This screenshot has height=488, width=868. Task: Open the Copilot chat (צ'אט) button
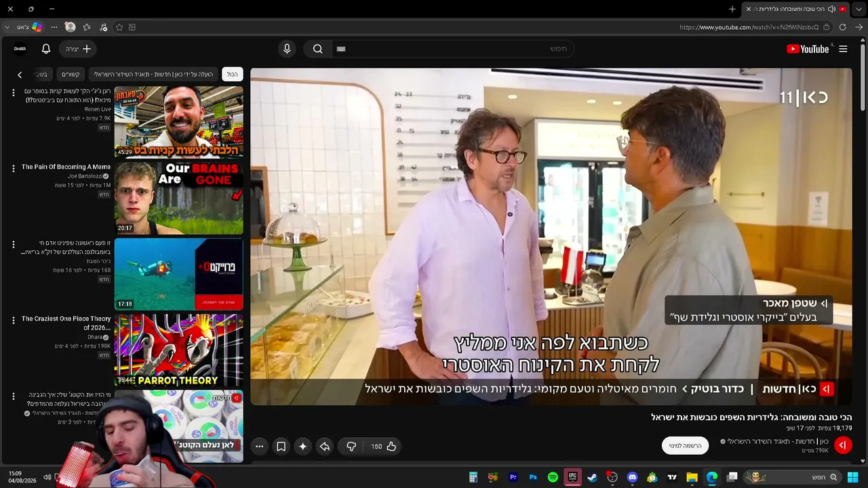click(30, 27)
